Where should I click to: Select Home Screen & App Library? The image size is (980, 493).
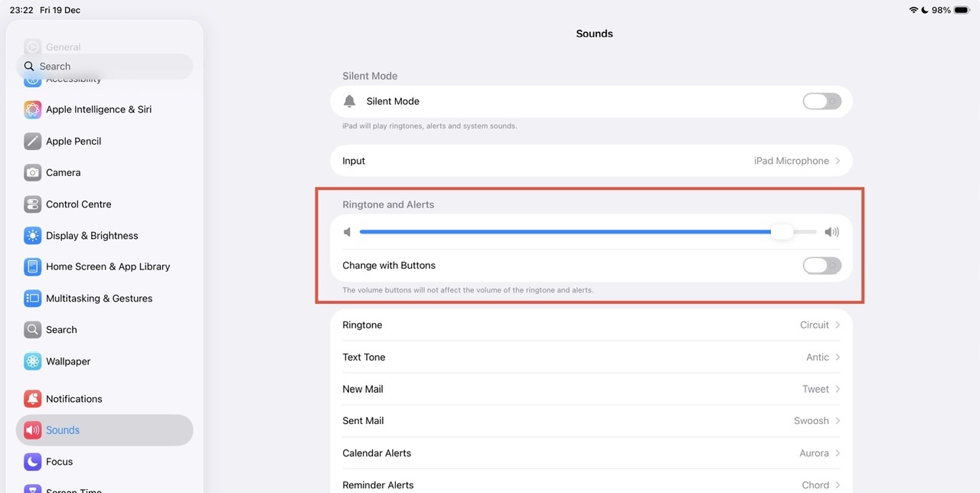(x=107, y=266)
